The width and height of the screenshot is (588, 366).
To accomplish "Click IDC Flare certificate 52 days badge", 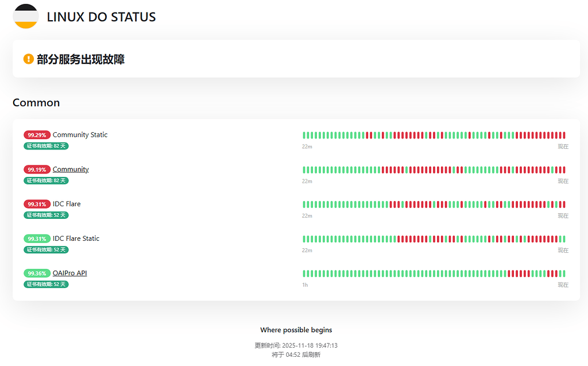I will point(46,215).
